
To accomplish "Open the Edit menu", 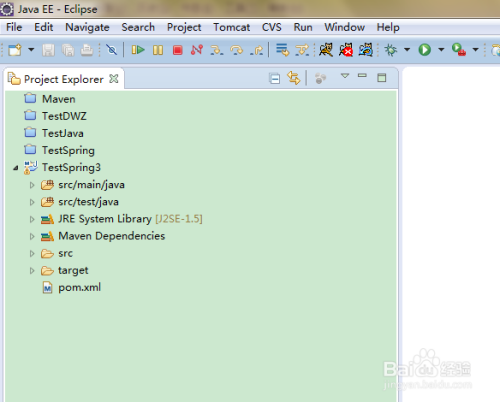I will [x=44, y=27].
